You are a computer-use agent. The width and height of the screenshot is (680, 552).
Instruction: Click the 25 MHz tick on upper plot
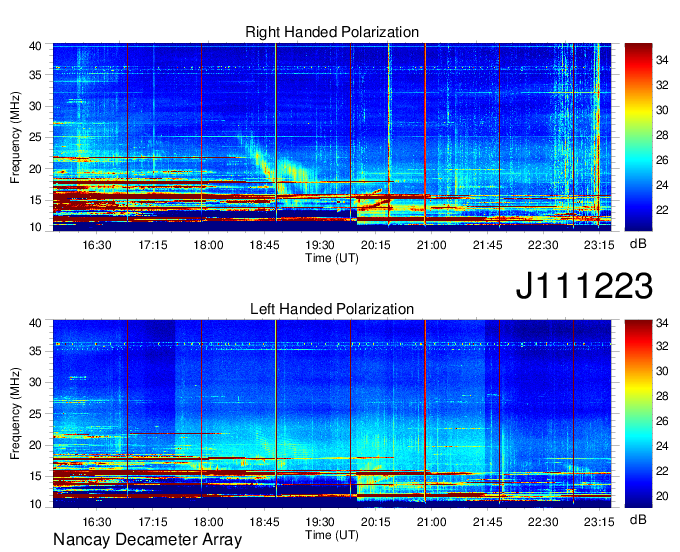coord(35,137)
